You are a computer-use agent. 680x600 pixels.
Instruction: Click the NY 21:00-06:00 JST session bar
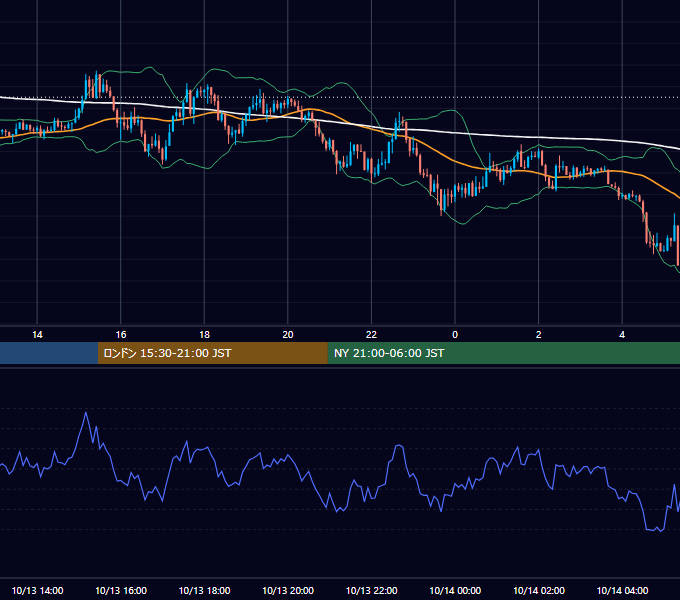tap(503, 353)
